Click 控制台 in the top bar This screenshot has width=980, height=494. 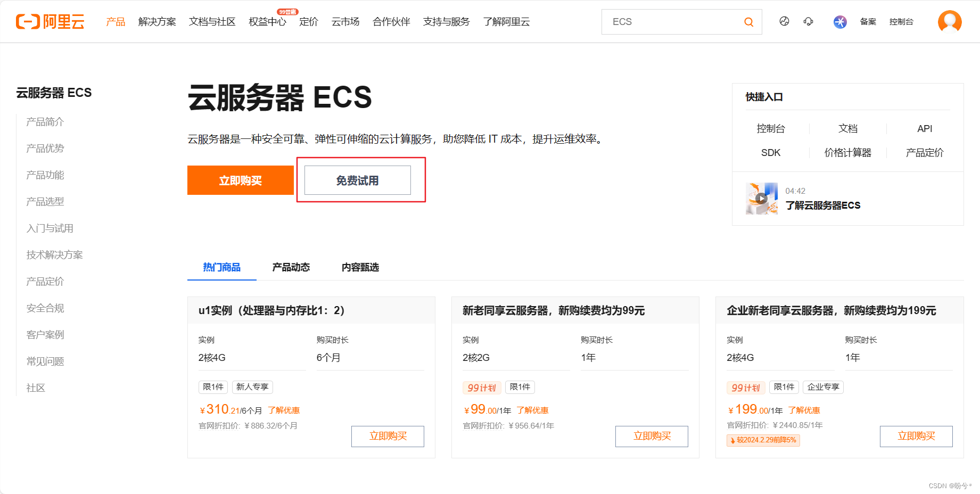click(x=901, y=22)
